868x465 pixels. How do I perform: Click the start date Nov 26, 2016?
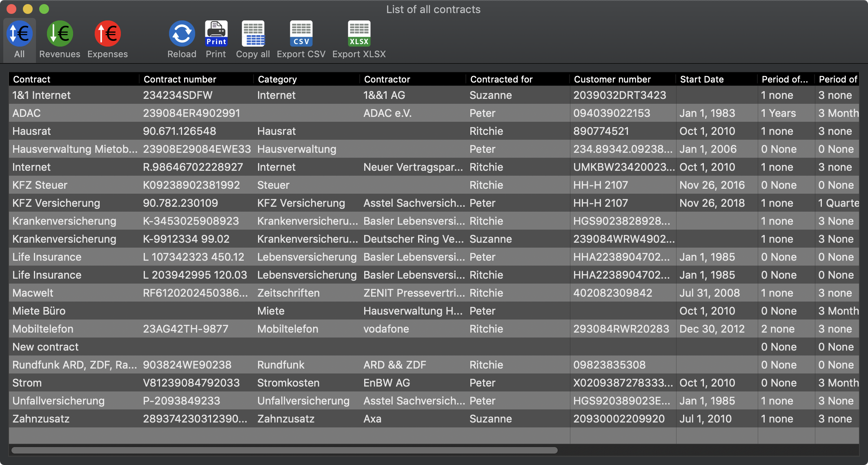(x=712, y=185)
